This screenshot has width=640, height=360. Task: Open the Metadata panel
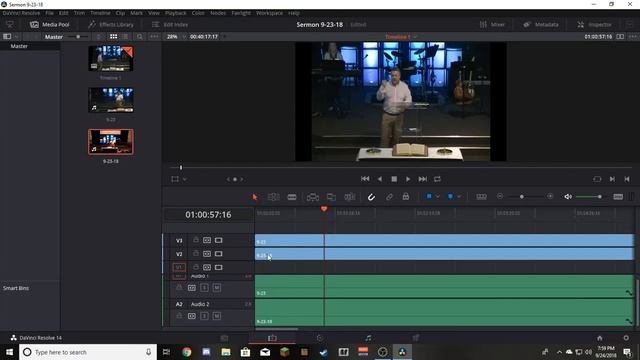(541, 24)
